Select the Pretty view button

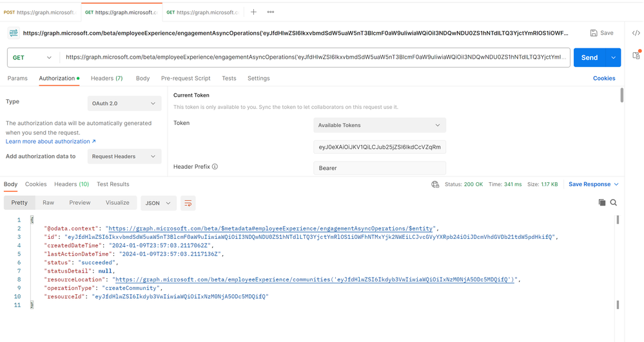(x=19, y=203)
